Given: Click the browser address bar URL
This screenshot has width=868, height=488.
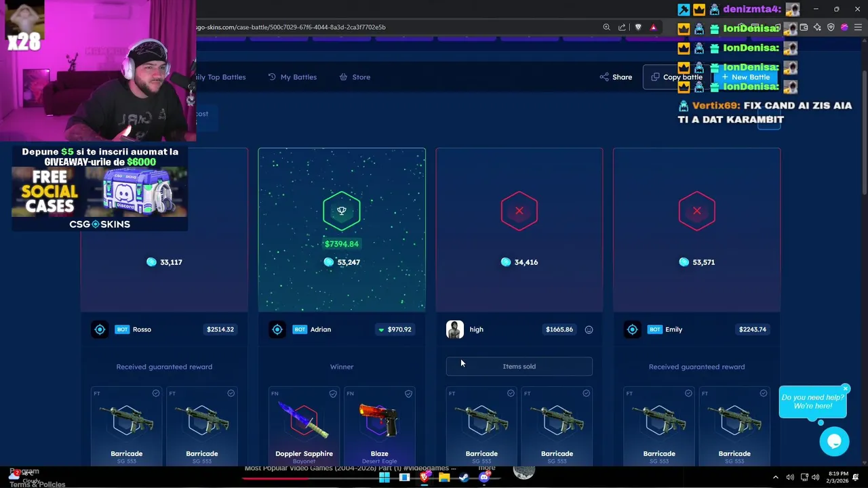Looking at the screenshot, I should (290, 27).
